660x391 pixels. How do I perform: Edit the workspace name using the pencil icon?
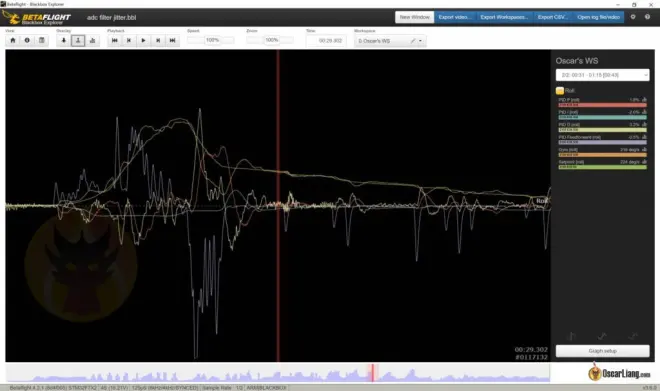click(x=413, y=41)
